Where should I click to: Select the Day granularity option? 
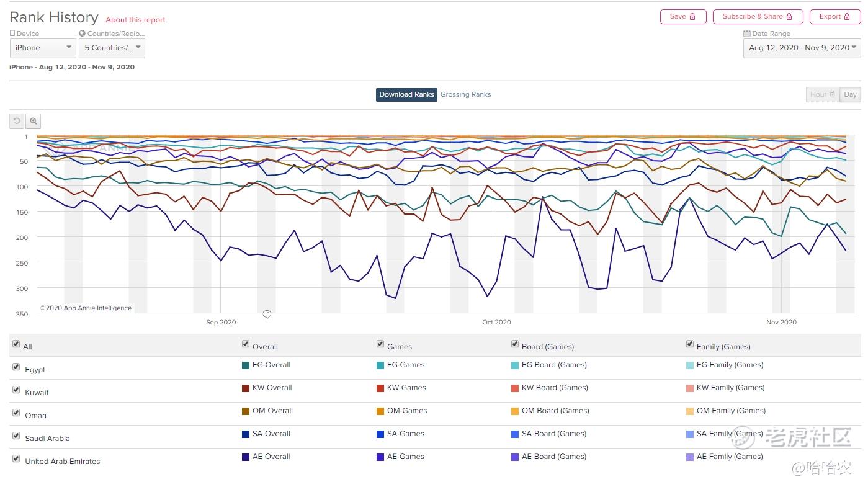[x=850, y=95]
